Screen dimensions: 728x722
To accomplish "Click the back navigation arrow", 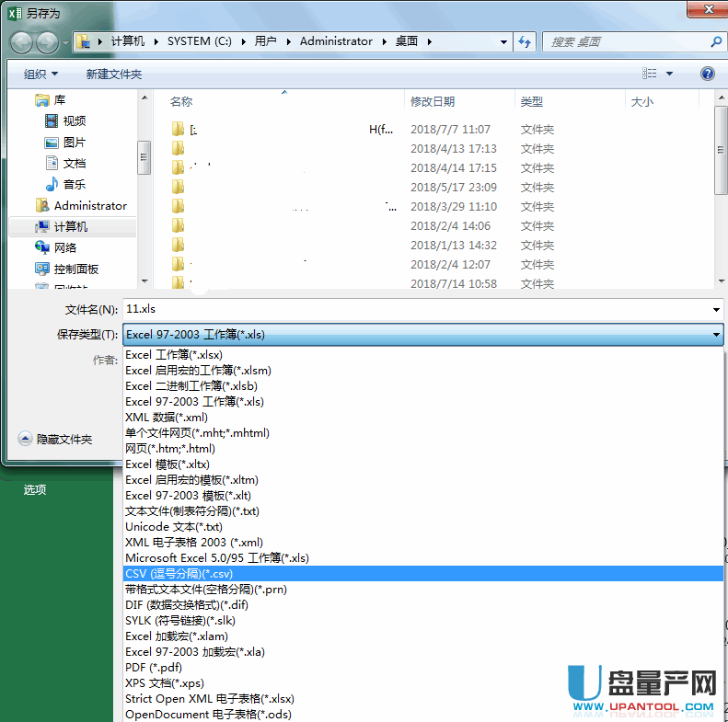I will coord(22,41).
